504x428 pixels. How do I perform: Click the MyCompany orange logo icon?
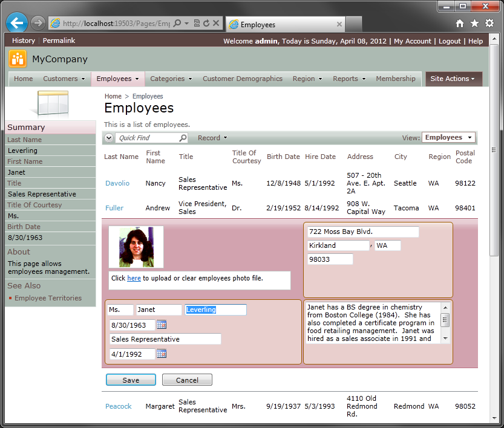[x=18, y=59]
